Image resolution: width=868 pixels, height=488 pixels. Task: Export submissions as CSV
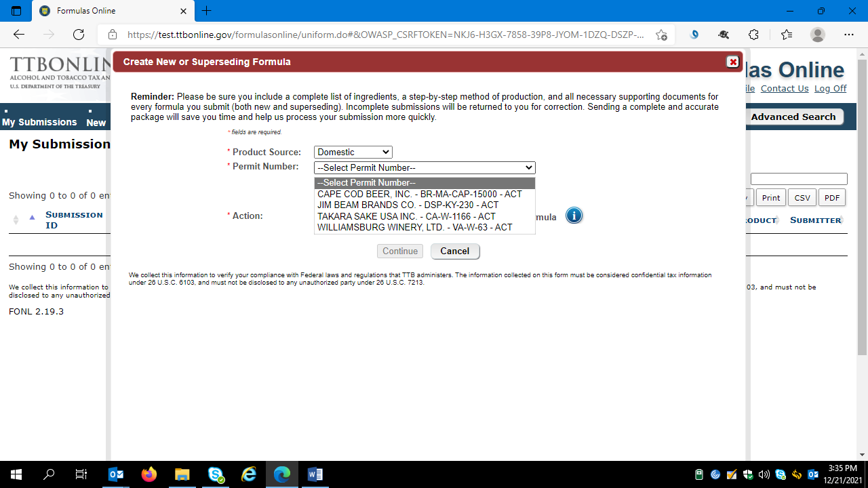(802, 198)
